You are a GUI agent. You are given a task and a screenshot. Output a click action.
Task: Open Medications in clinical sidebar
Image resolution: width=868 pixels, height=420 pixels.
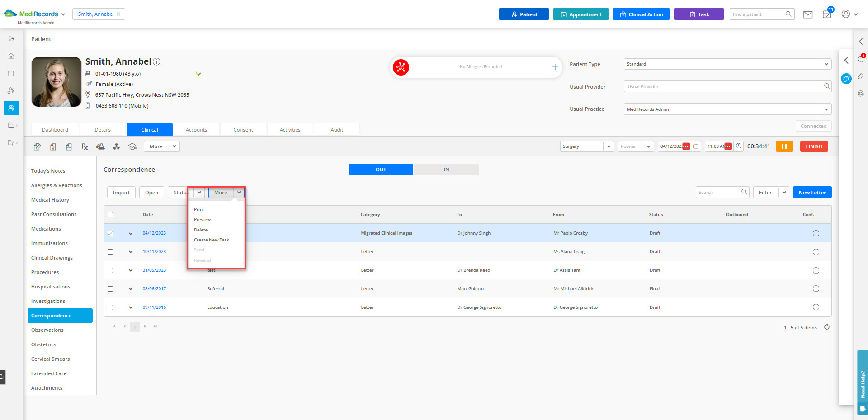(46, 229)
